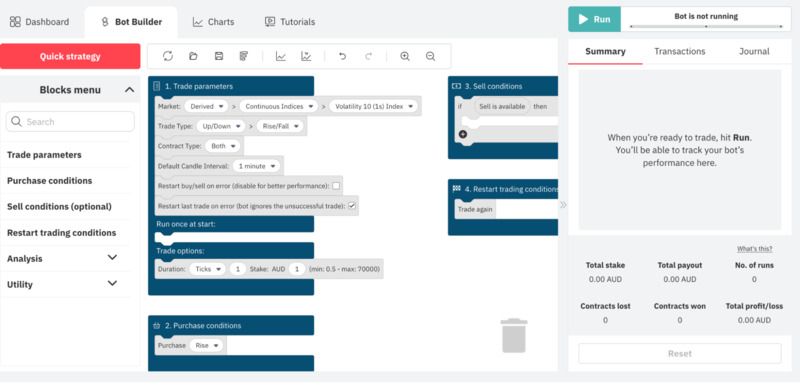Click the Sell conditions block header icon

457,86
